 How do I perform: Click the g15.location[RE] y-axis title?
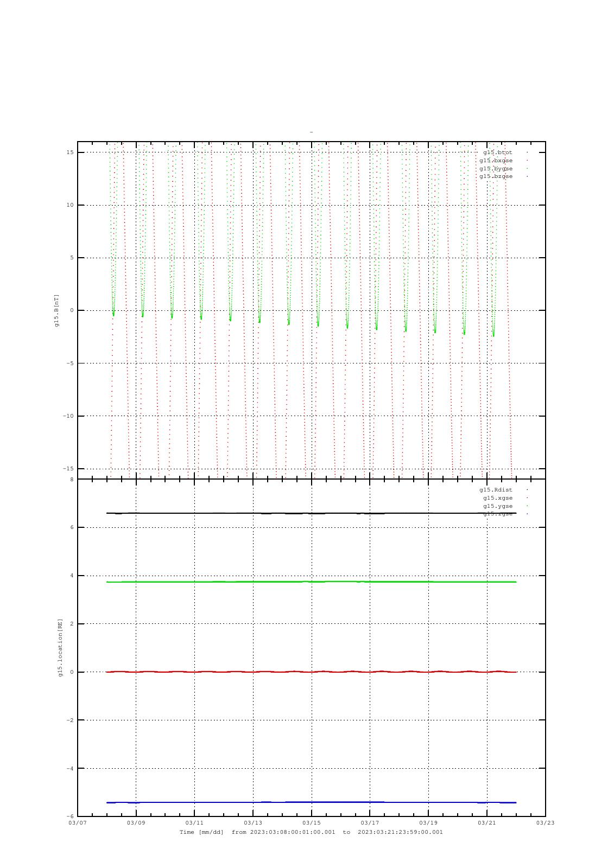pos(60,648)
